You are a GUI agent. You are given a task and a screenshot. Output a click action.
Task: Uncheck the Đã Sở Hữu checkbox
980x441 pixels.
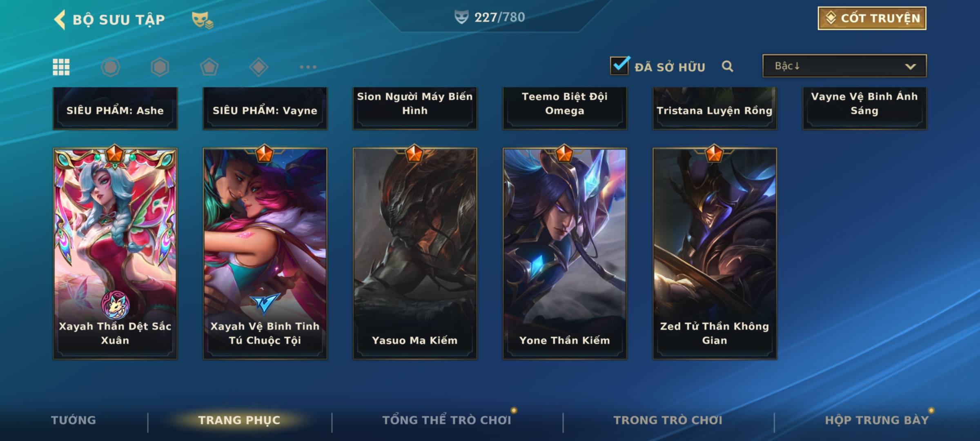[620, 66]
